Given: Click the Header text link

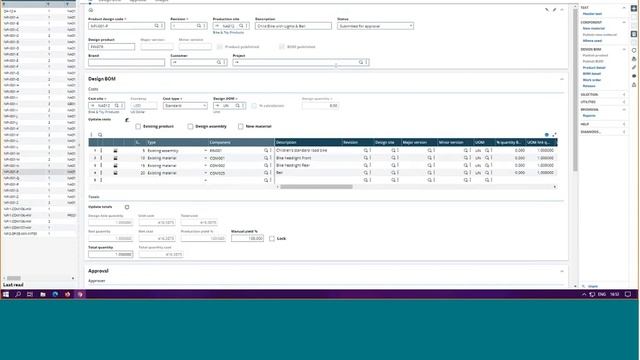Looking at the screenshot, I should (x=592, y=14).
